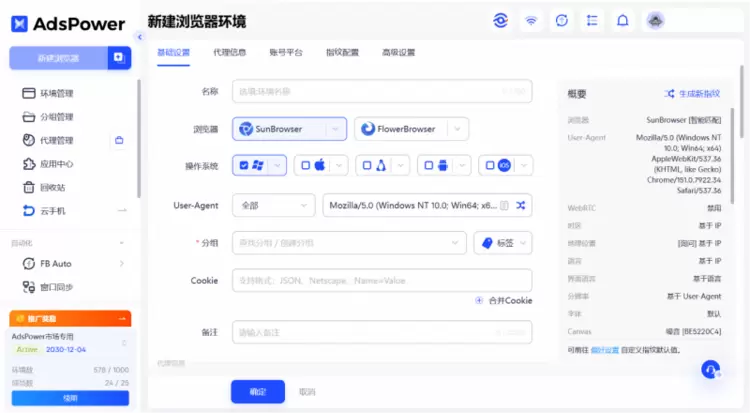The image size is (750, 413).
Task: Open the 标签 tag dropdown
Action: [503, 243]
